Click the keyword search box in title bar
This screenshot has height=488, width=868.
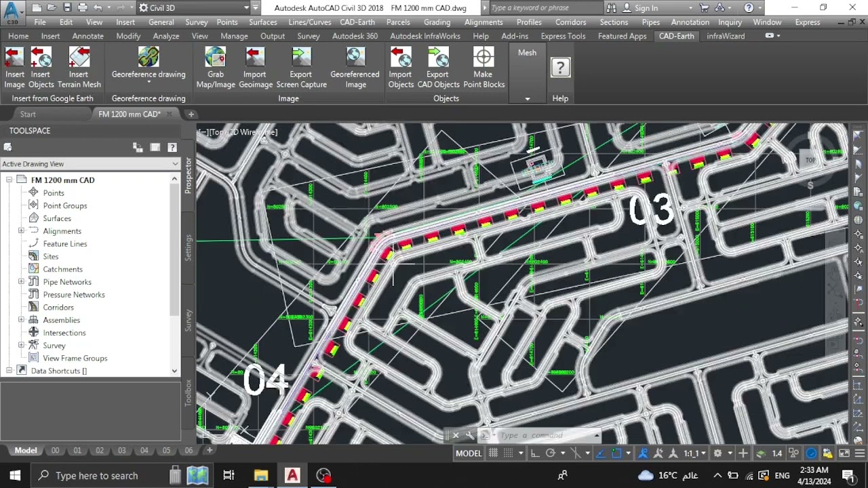(x=545, y=8)
